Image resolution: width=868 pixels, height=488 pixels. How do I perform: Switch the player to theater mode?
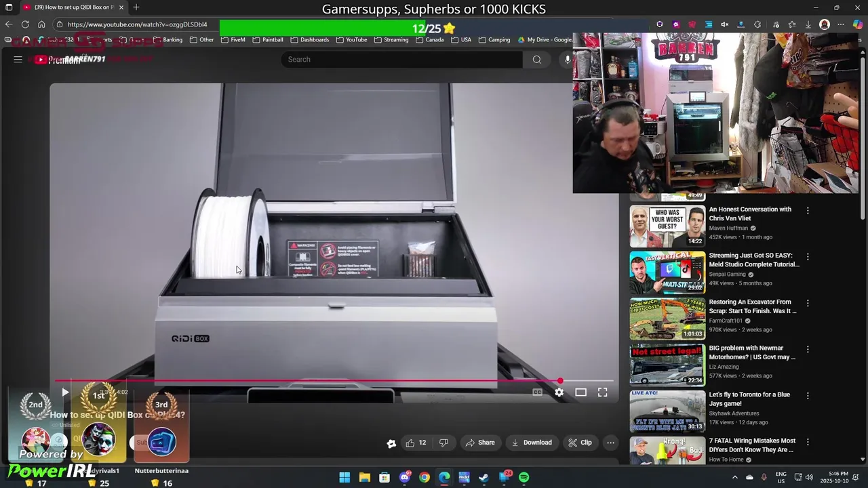(x=580, y=392)
